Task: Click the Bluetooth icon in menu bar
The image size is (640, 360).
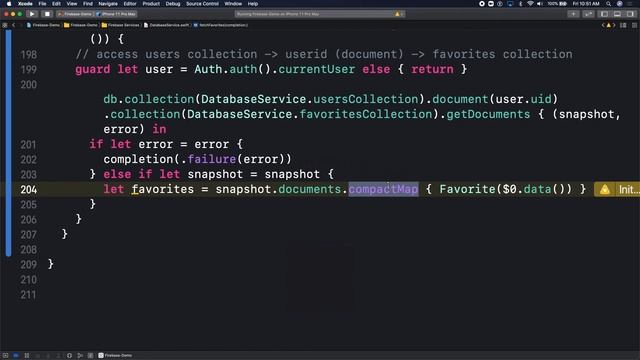Action: click(x=520, y=4)
